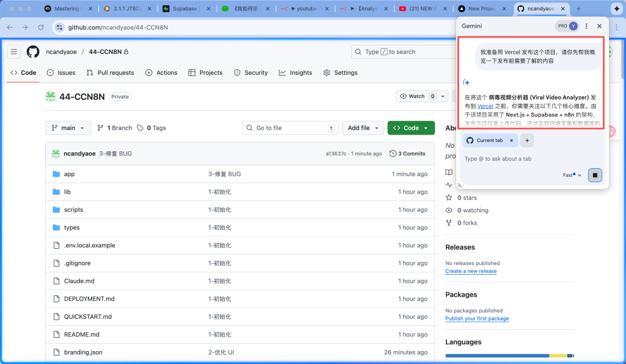Open the Fast model selector in Gemini

click(572, 175)
